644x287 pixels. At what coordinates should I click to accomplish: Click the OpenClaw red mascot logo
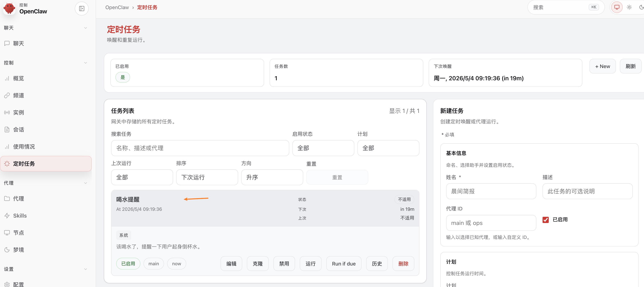point(9,8)
